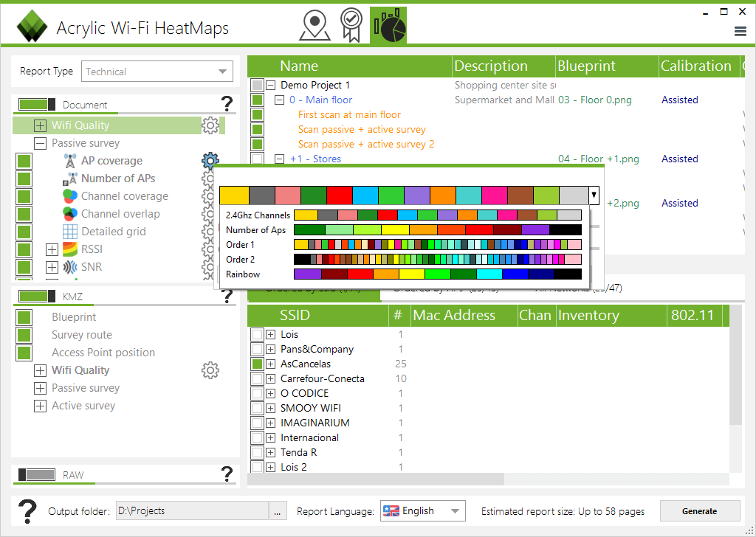Browse for output folder with ellipsis button

[278, 511]
